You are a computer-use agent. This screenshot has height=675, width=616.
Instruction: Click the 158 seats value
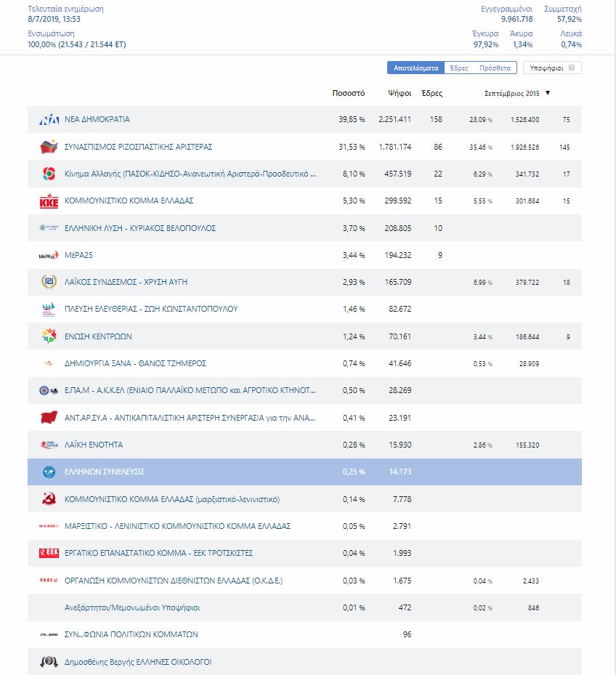[x=436, y=119]
